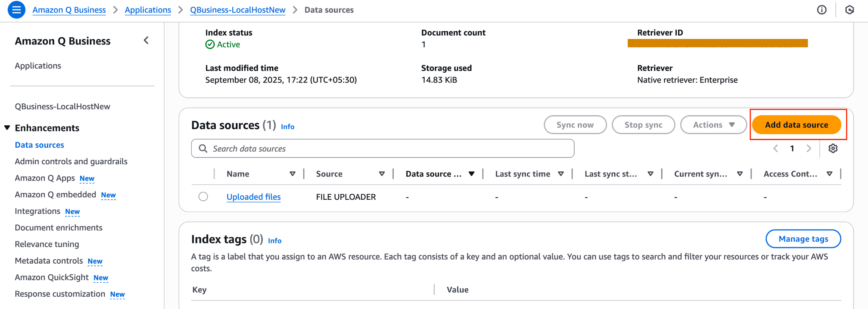Click the Add data source button
The image size is (868, 309).
796,125
